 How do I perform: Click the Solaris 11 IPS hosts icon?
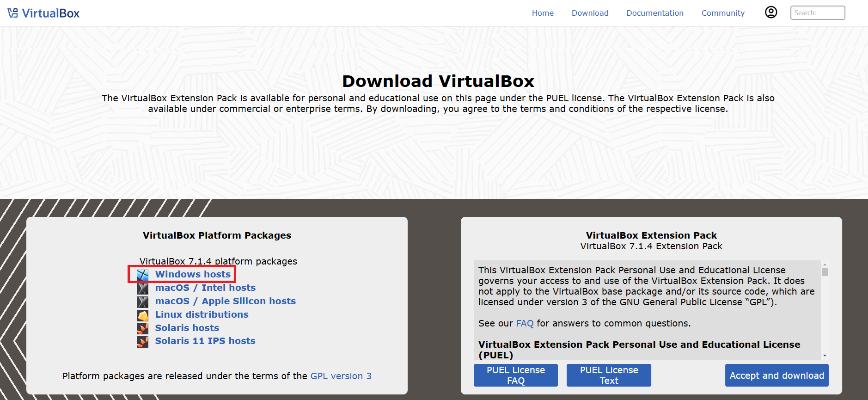pyautogui.click(x=143, y=342)
